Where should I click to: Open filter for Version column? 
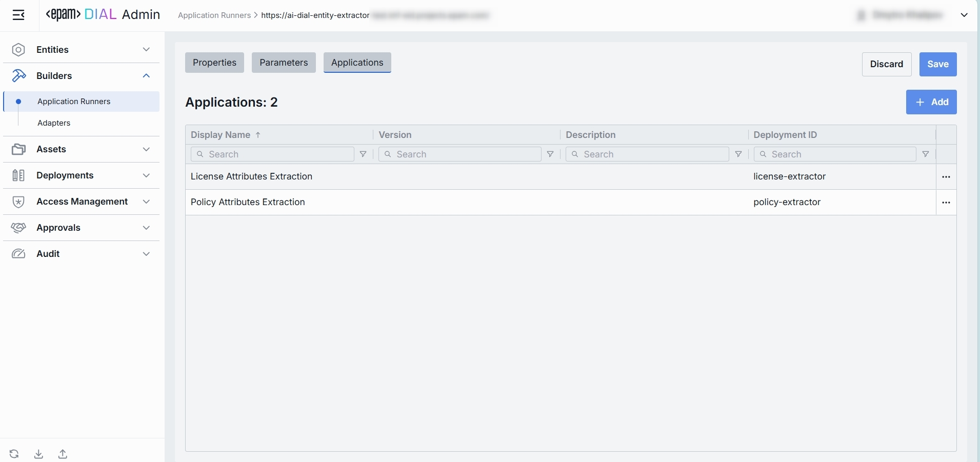tap(550, 154)
